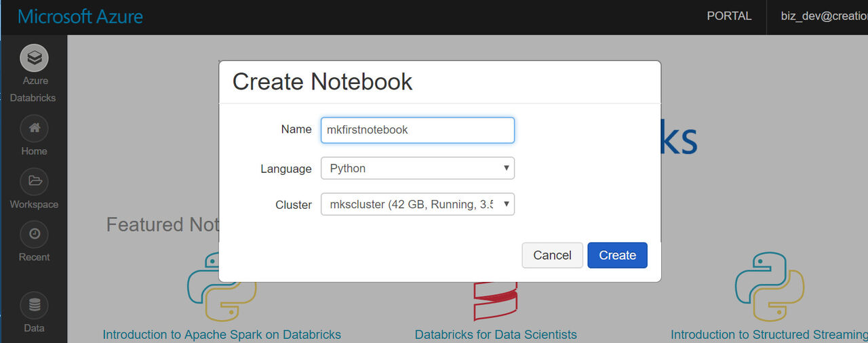Open the Azure Databricks sidebar icon
868x343 pixels.
click(34, 58)
